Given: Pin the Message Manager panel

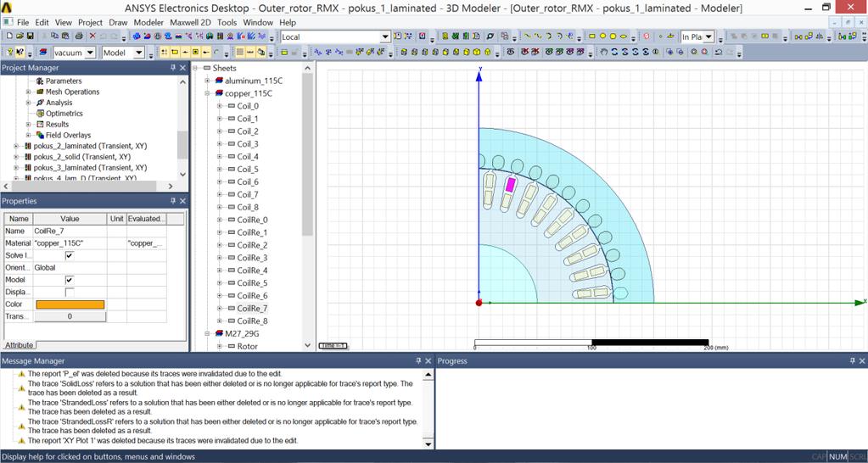Looking at the screenshot, I should pos(418,360).
